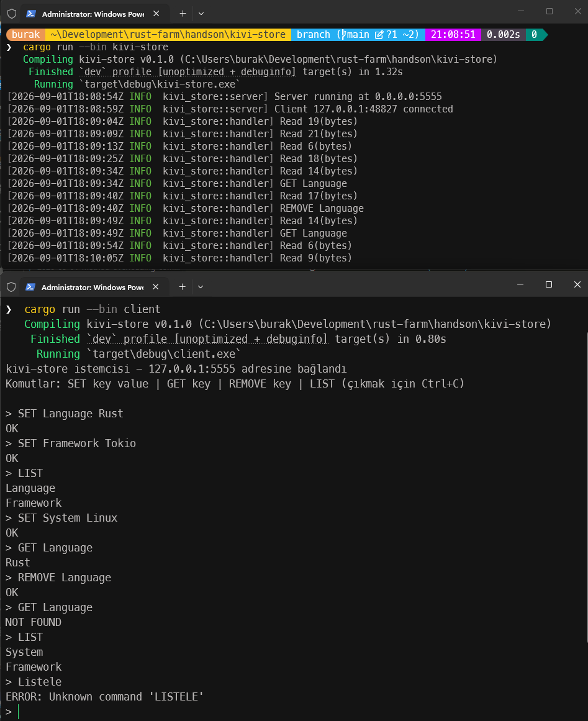Close the bottom terminal window
Screen dimensions: 588x721
[577, 284]
